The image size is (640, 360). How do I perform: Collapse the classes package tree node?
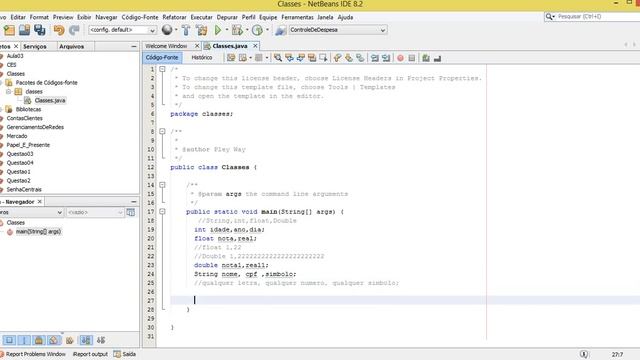pyautogui.click(x=8, y=91)
